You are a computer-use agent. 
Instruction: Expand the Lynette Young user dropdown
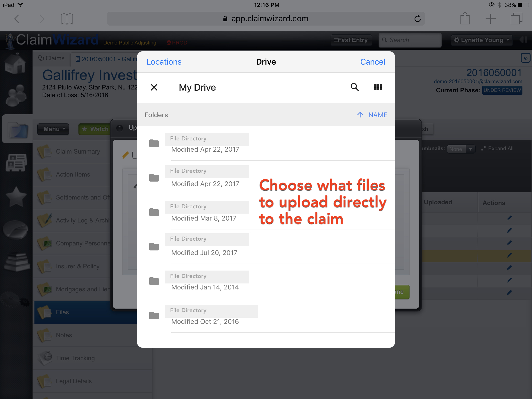click(482, 40)
